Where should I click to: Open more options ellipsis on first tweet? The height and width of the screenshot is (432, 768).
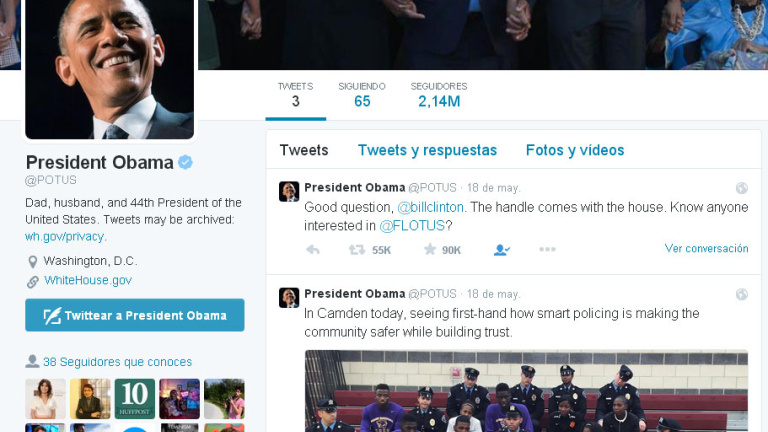547,249
